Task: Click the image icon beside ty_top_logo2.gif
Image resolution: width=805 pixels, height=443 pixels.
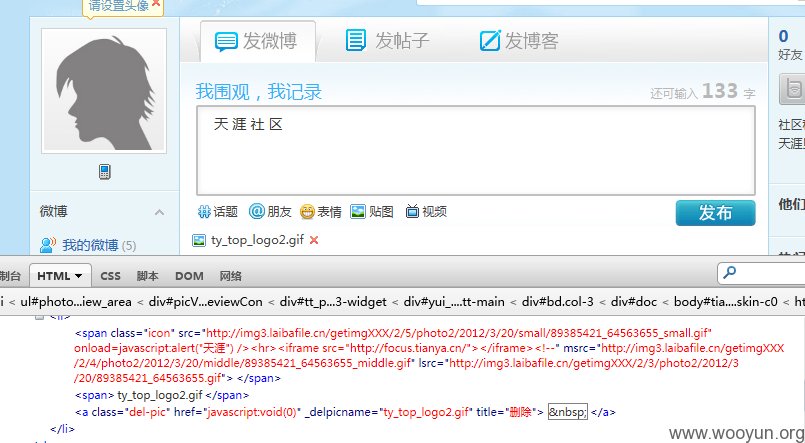Action: click(x=199, y=240)
